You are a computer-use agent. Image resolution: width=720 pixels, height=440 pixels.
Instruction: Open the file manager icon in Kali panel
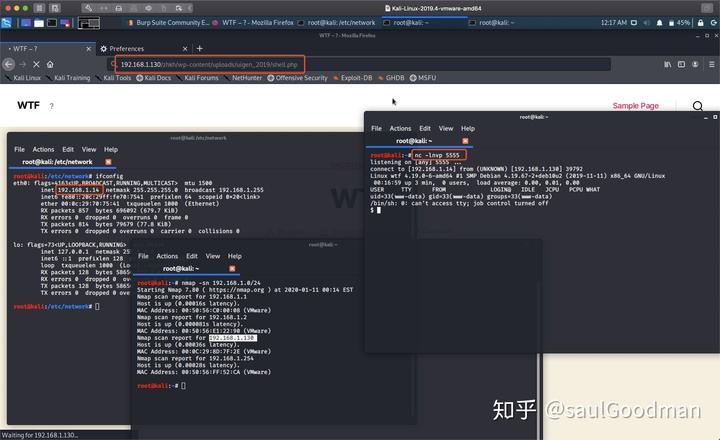(x=39, y=23)
